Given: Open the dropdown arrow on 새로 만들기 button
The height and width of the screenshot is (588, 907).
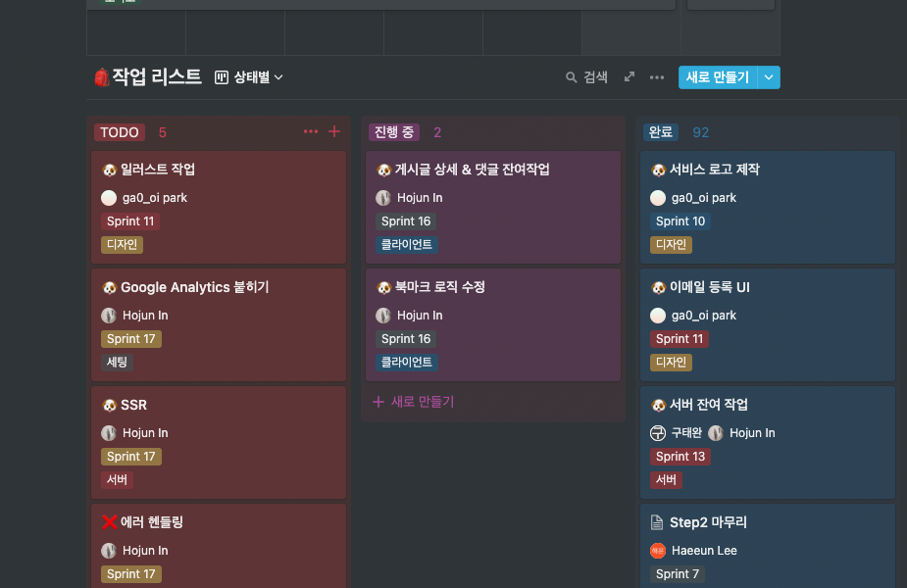Looking at the screenshot, I should (x=770, y=76).
